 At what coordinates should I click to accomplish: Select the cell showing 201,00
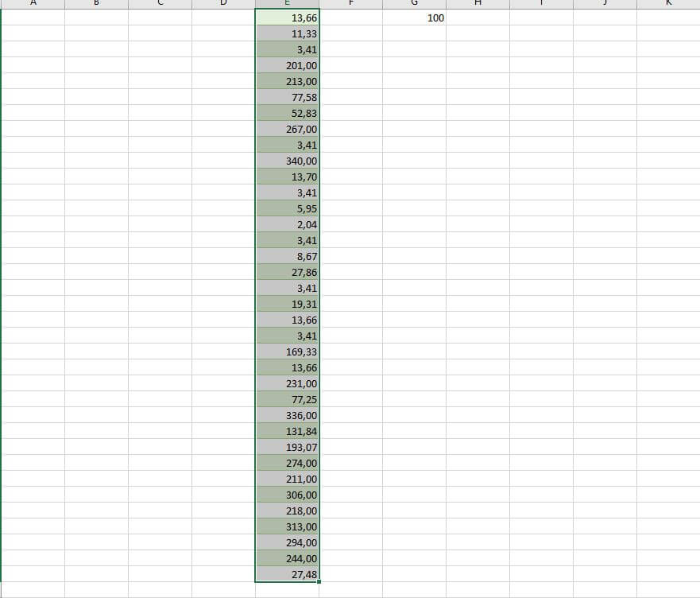point(287,65)
